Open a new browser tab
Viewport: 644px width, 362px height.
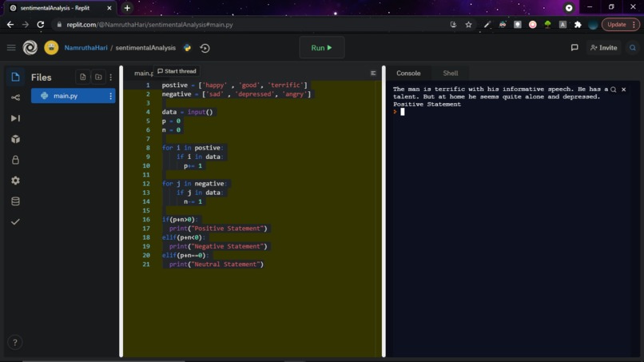tap(127, 8)
